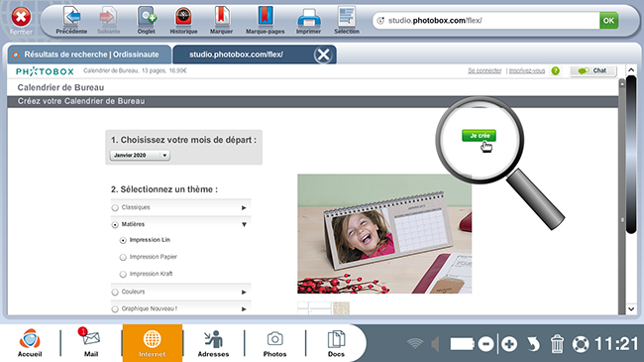Go back with the Précédente arrow
The image size is (644, 362).
click(71, 21)
